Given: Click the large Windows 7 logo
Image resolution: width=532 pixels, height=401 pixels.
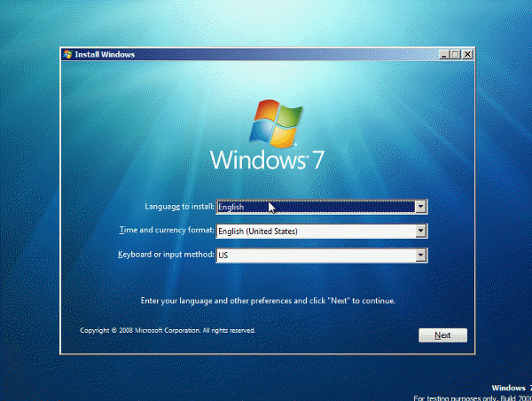Looking at the screenshot, I should coord(268,135).
